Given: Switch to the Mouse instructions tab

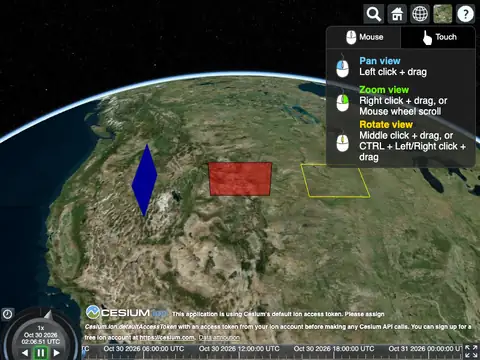Looking at the screenshot, I should [x=364, y=37].
